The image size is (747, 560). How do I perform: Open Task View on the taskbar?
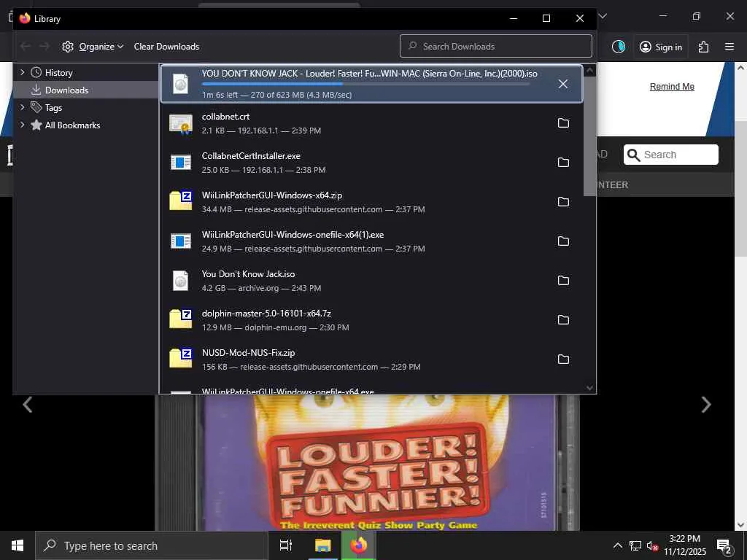click(x=286, y=545)
